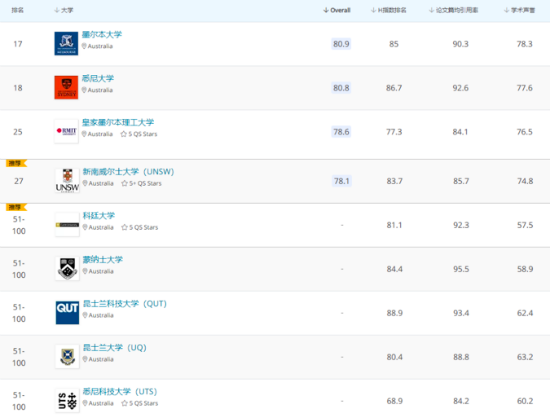Image resolution: width=550 pixels, height=418 pixels.
Task: Click the location pin under 昆士兰大学 (UQ)
Action: [85, 359]
